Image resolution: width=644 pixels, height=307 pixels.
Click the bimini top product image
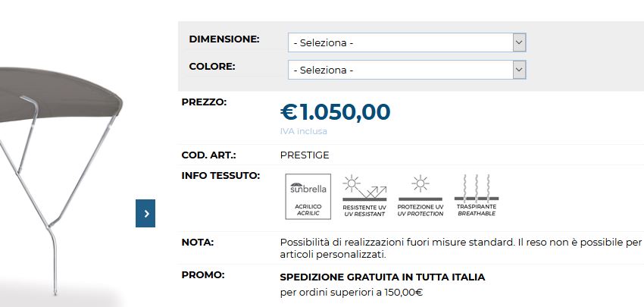61,152
